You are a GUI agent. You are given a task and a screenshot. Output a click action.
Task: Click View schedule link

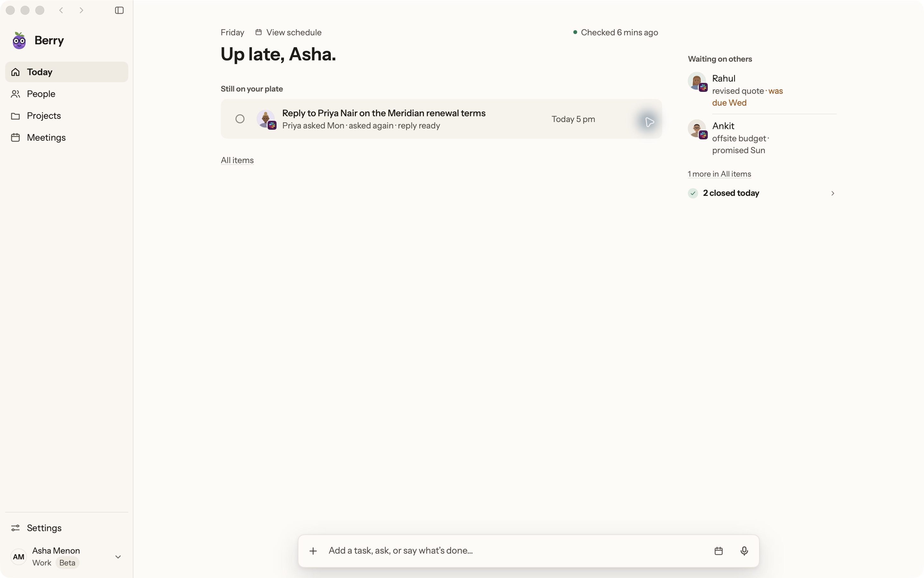pyautogui.click(x=288, y=32)
